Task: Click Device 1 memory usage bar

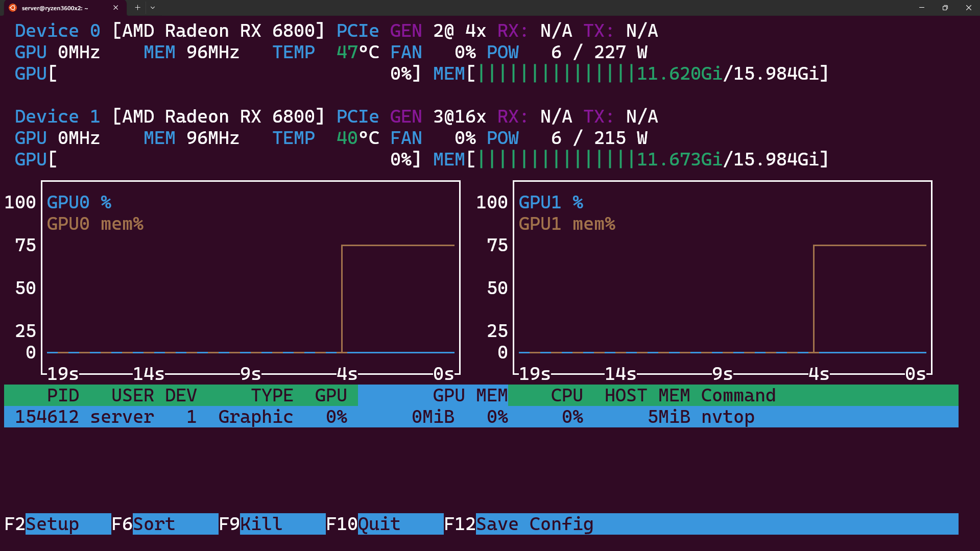Action: [x=631, y=159]
